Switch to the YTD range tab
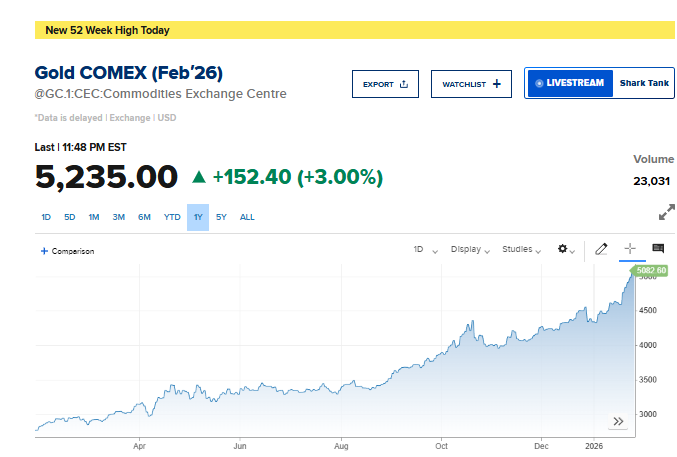 172,217
